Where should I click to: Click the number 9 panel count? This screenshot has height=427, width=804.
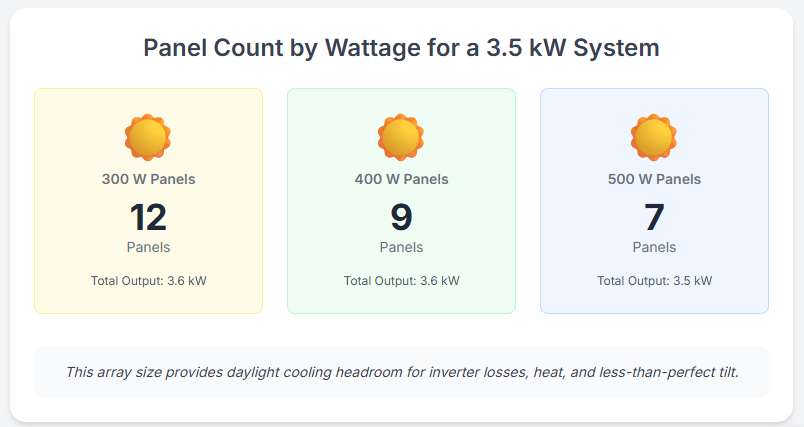click(x=401, y=217)
